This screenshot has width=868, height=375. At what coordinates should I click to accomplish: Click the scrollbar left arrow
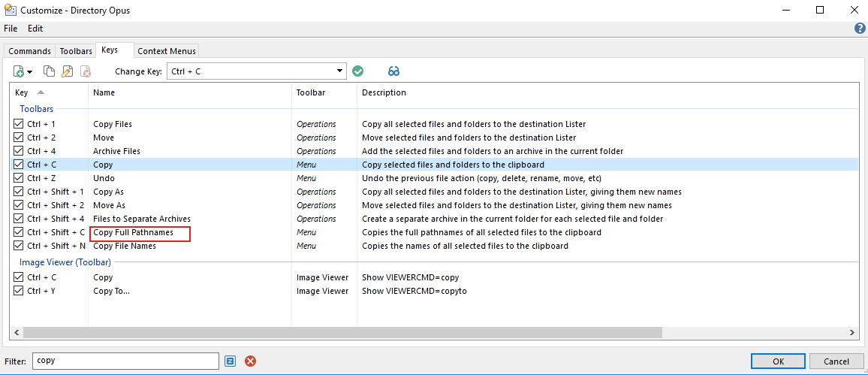16,332
